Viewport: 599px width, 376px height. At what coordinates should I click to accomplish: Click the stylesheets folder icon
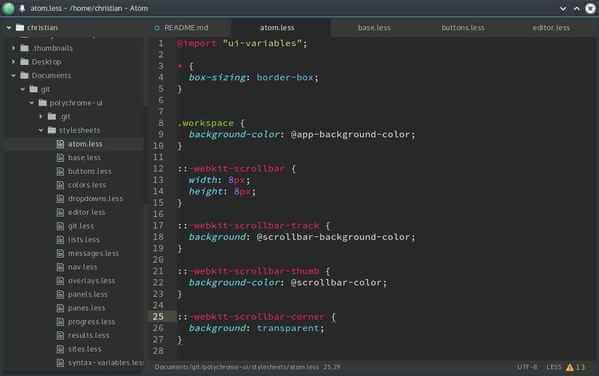tap(52, 130)
